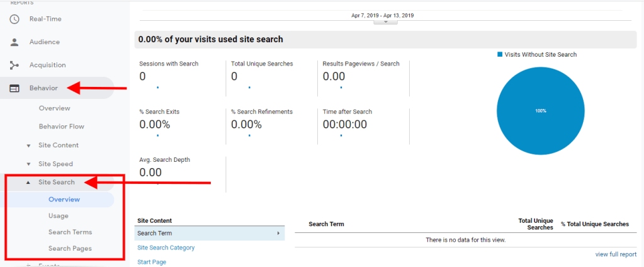Screen dimensions: 644x267
Task: Open Behavior Flow report
Action: click(x=61, y=127)
